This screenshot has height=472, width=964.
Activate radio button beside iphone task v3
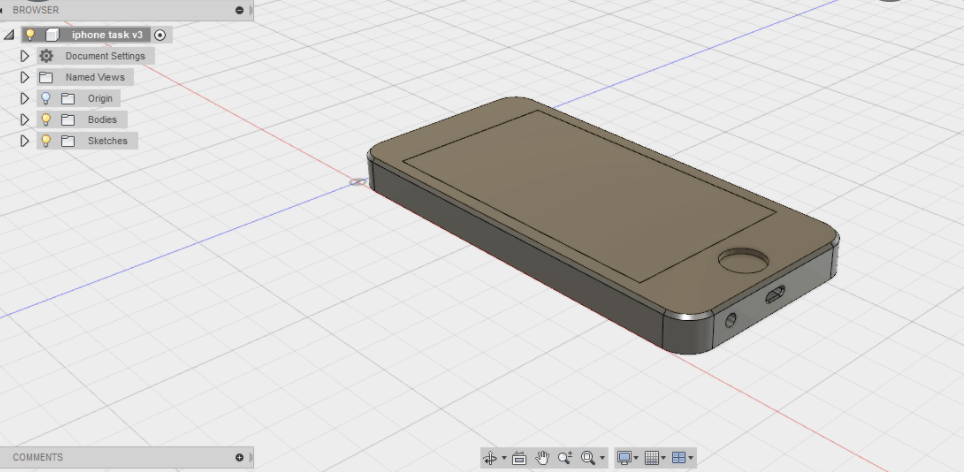point(161,35)
